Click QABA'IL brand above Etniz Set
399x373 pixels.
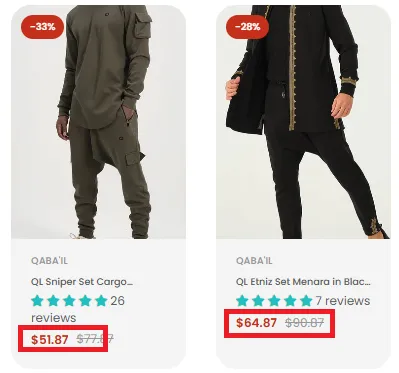(254, 261)
